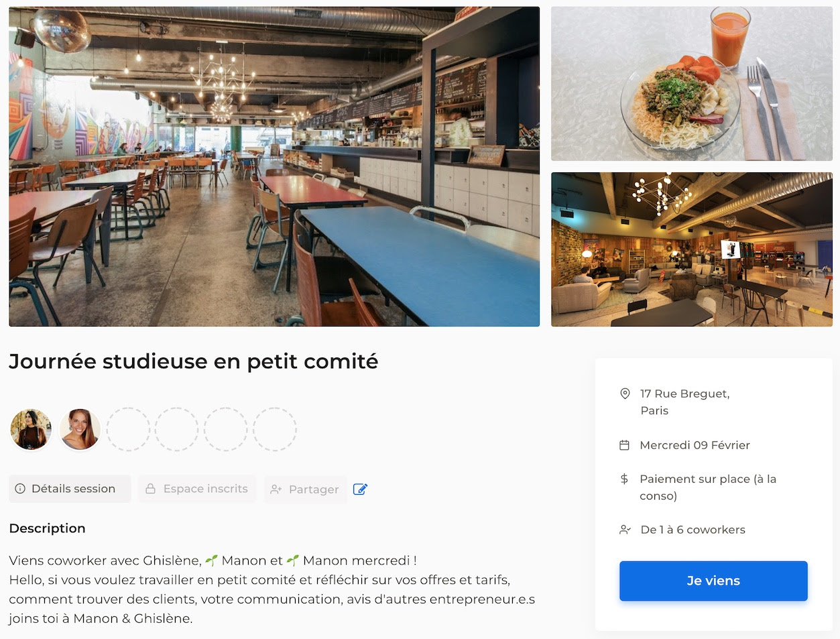Open the lounge area photo with sofas

[x=692, y=249]
